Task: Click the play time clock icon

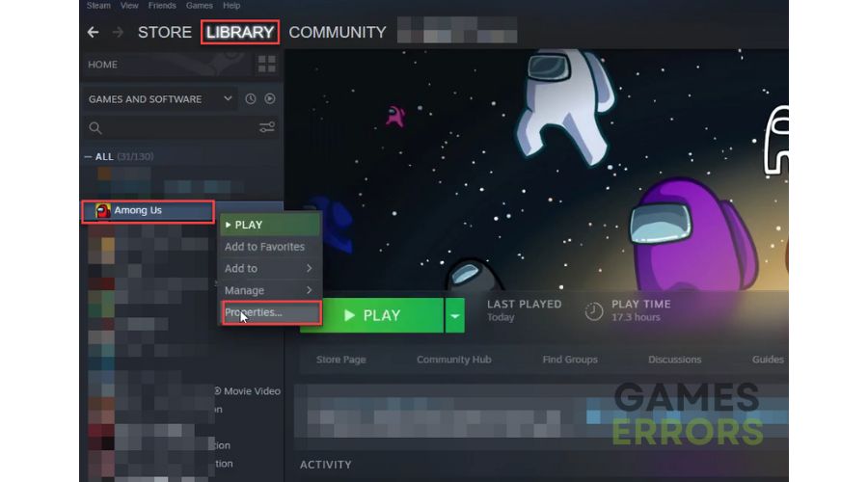Action: (594, 311)
